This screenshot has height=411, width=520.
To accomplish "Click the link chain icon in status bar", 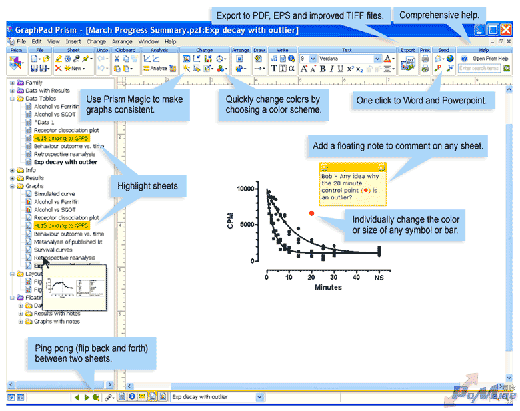I will click(x=109, y=397).
